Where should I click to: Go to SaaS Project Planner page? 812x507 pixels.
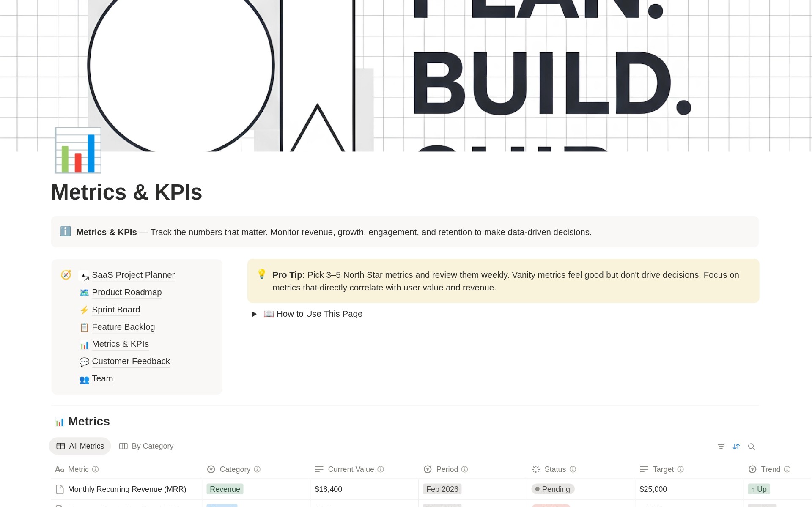133,275
